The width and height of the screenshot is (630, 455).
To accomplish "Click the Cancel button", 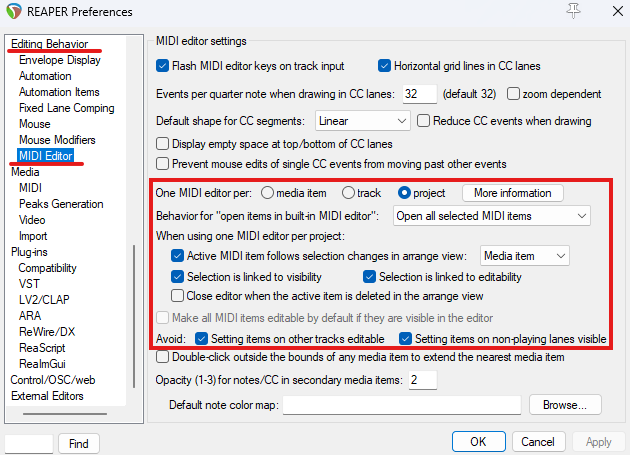I will [x=538, y=442].
